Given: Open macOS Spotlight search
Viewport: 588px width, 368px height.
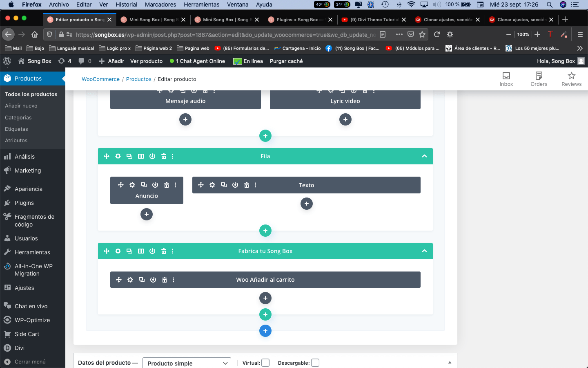Looking at the screenshot, I should click(x=550, y=4).
